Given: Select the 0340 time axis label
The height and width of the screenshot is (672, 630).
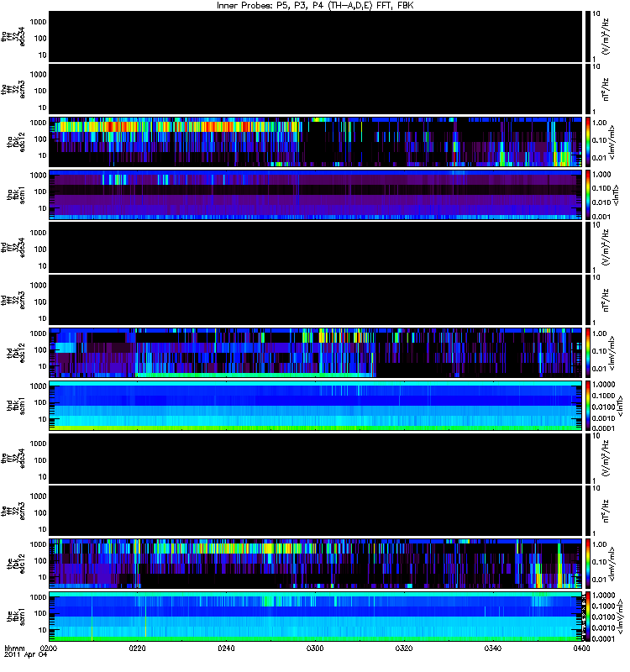Looking at the screenshot, I should (493, 648).
